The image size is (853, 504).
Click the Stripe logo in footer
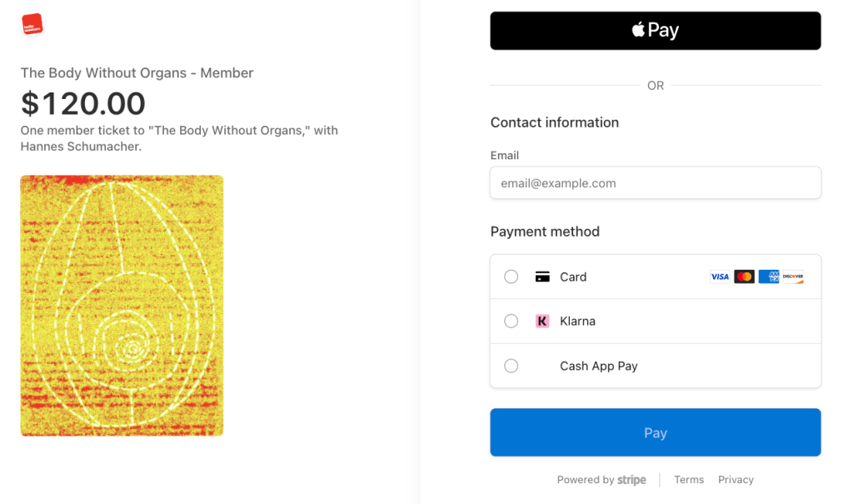(x=631, y=480)
